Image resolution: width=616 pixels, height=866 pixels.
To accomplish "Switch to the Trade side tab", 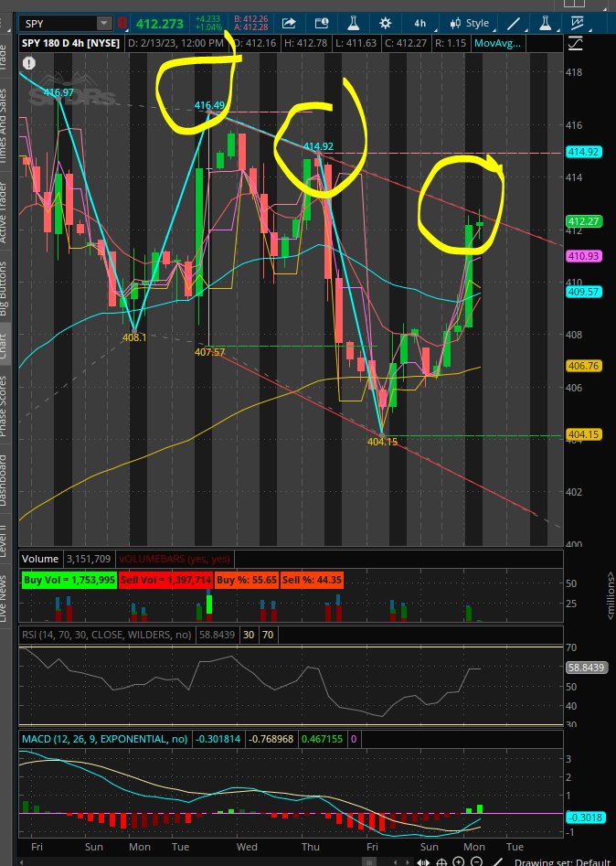I will 3,57.
